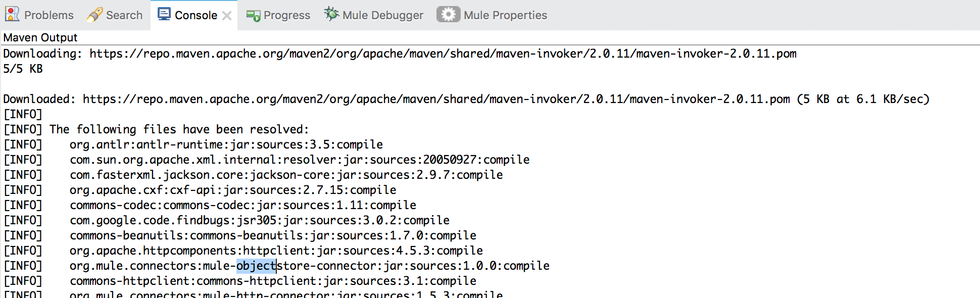This screenshot has height=298, width=980.
Task: Click the org.apache.cxf:cxf-api line
Action: click(x=200, y=190)
